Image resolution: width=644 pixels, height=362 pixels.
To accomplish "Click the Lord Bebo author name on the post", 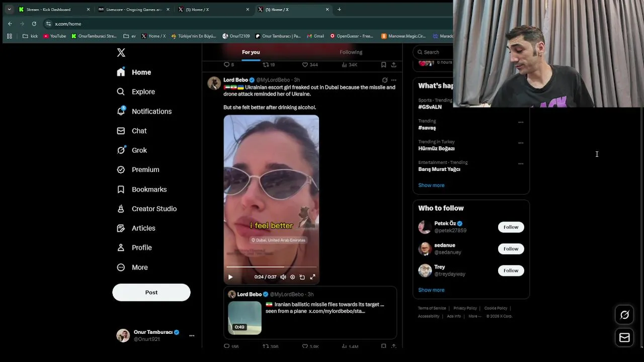I will 235,80.
